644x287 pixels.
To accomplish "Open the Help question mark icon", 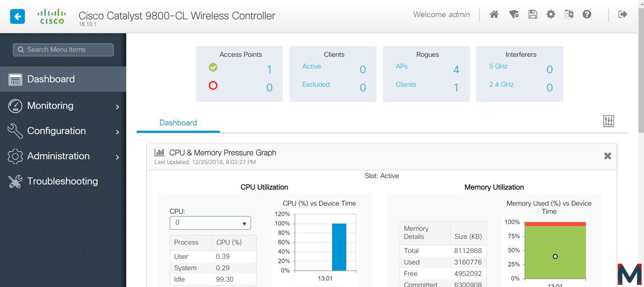I will 587,15.
